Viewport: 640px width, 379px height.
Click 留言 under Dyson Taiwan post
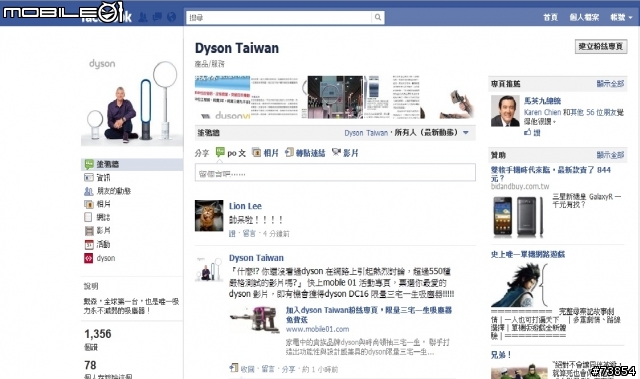click(x=268, y=369)
